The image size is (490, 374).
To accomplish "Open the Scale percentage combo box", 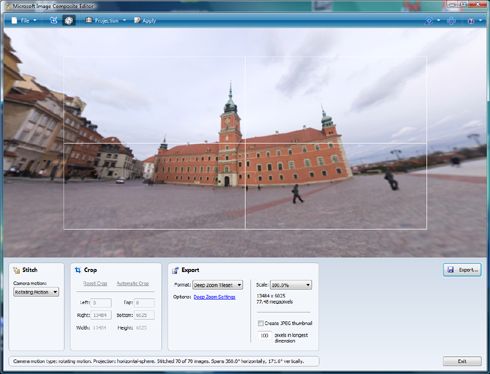I will tap(291, 285).
